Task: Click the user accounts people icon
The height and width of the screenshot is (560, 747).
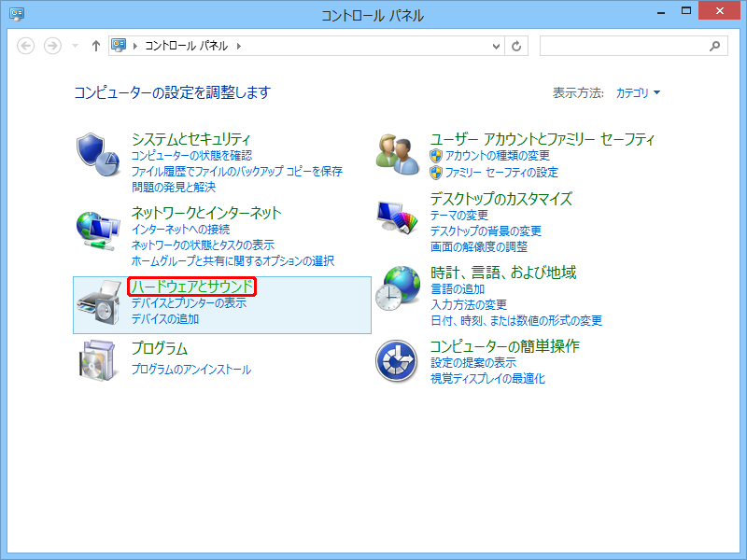Action: coord(398,154)
